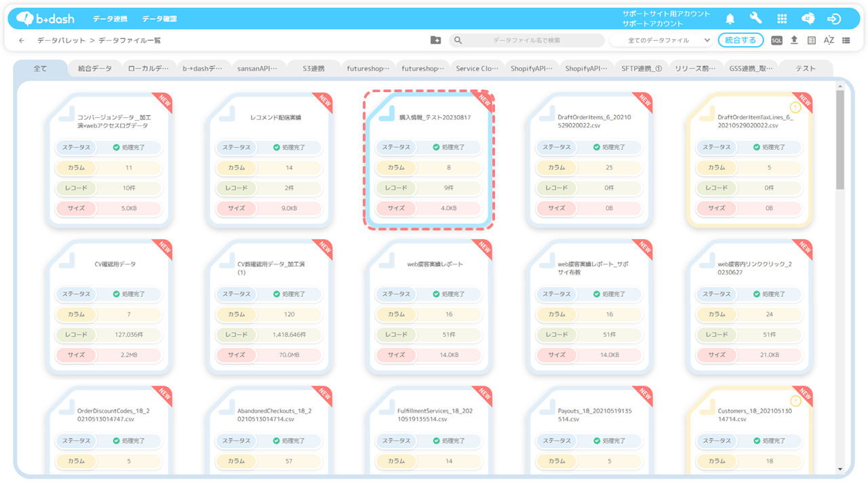Open the データ連携 menu
The height and width of the screenshot is (488, 868).
(x=110, y=19)
